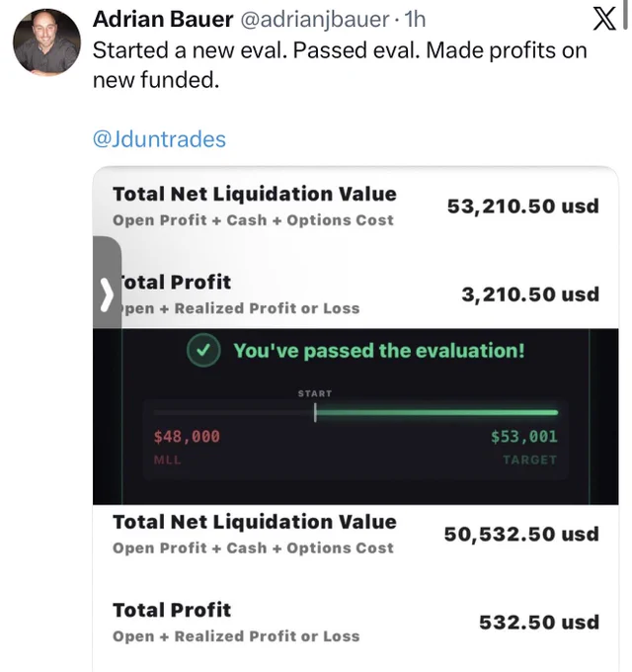632x672 pixels.
Task: Click the green evaluation progress bar
Action: click(x=436, y=412)
